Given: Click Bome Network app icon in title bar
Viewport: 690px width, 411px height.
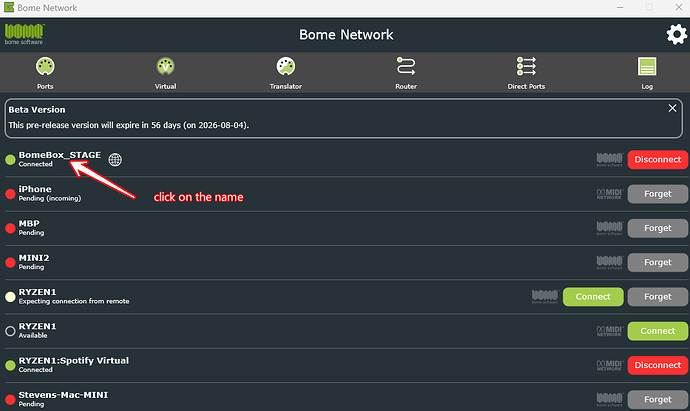Looking at the screenshot, I should coord(9,7).
